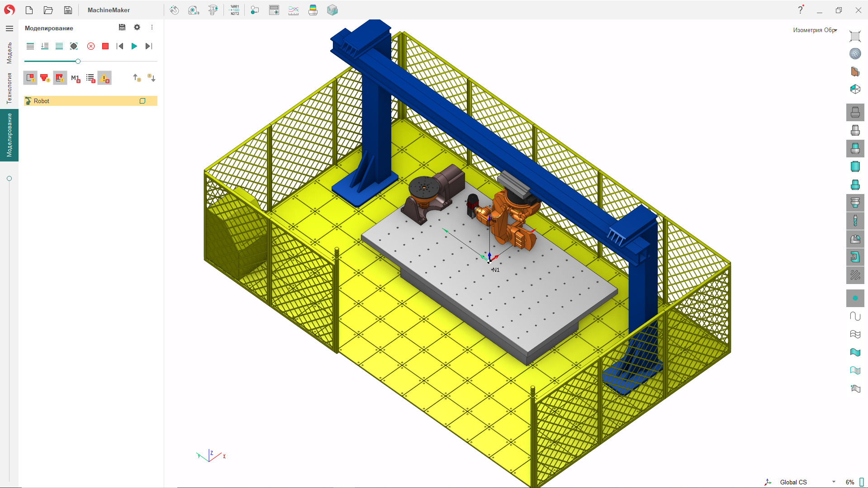This screenshot has height=488, width=868.
Task: Toggle the drill tool visibility
Action: 855,221
